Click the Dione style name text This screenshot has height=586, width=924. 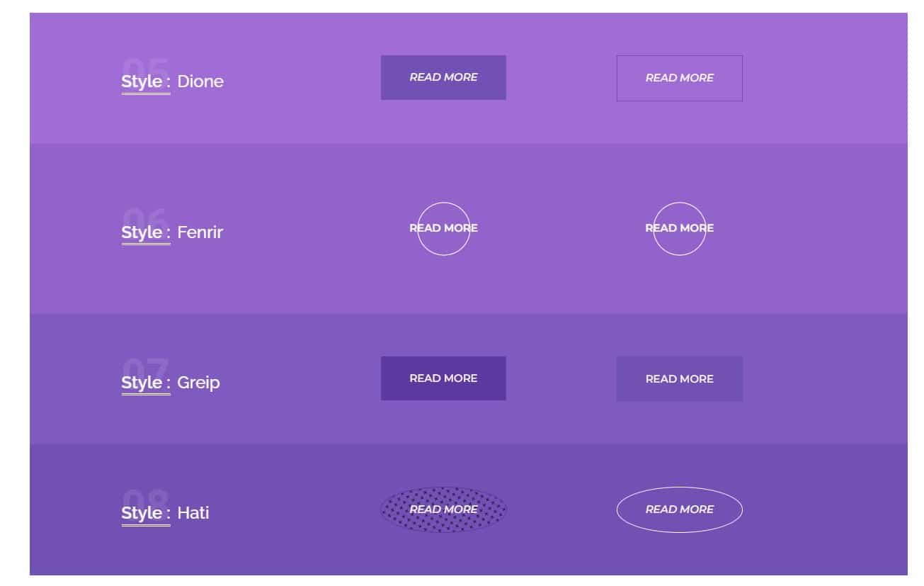click(x=202, y=81)
